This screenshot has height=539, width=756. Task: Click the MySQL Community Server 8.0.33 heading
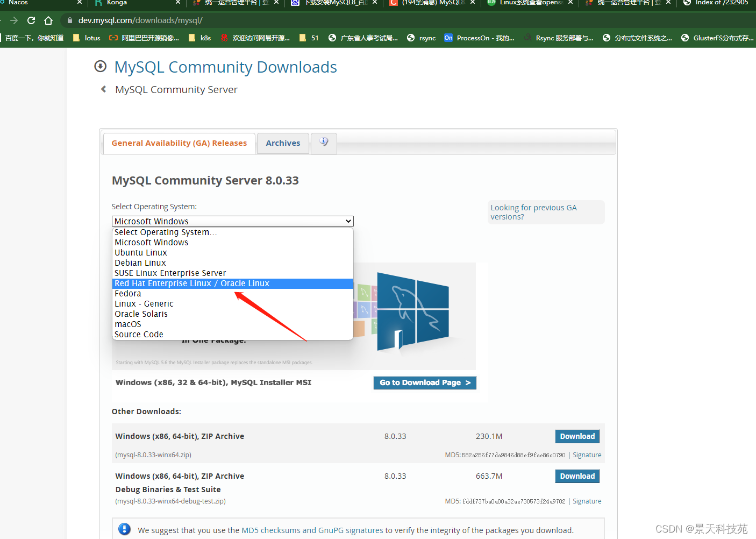205,181
